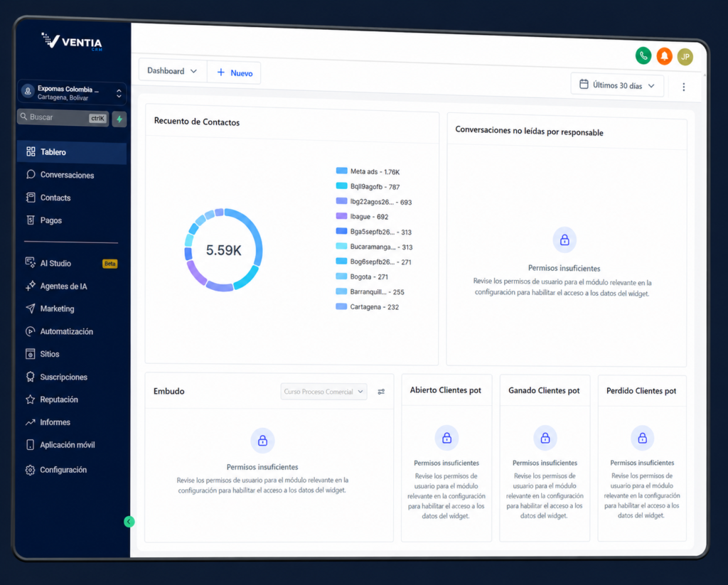Expand the Dashboard selector dropdown
The width and height of the screenshot is (728, 585).
173,71
